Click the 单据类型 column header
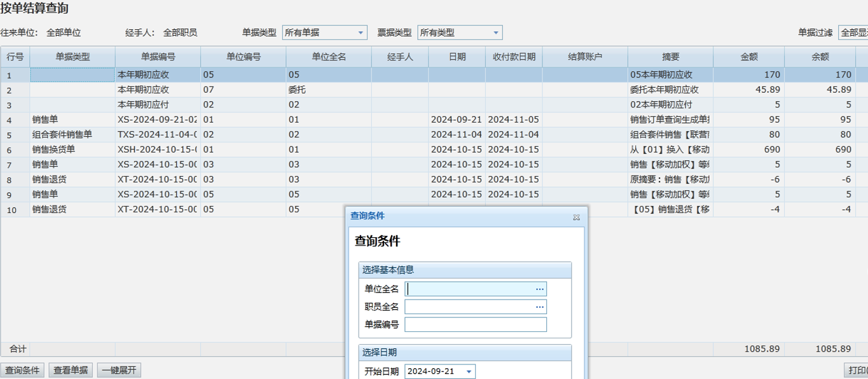 (72, 57)
